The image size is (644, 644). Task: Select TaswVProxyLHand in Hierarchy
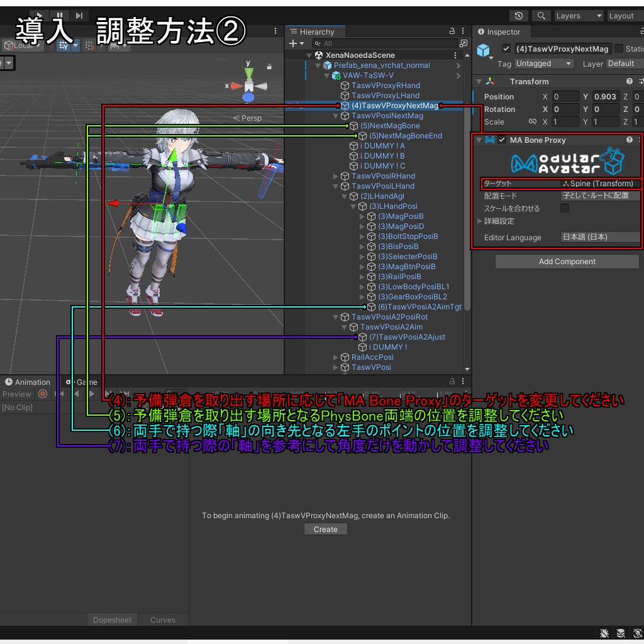[386, 96]
